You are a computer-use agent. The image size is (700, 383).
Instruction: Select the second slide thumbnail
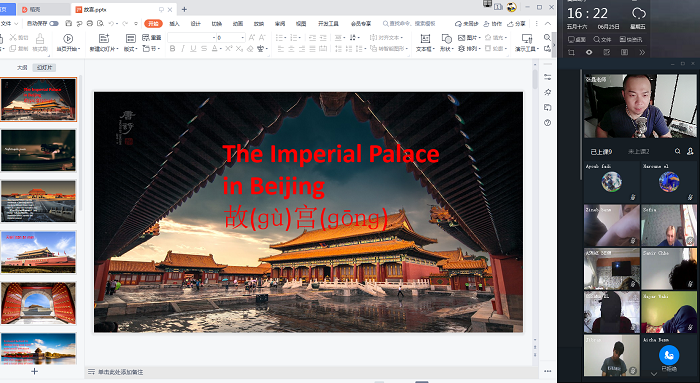(39, 150)
